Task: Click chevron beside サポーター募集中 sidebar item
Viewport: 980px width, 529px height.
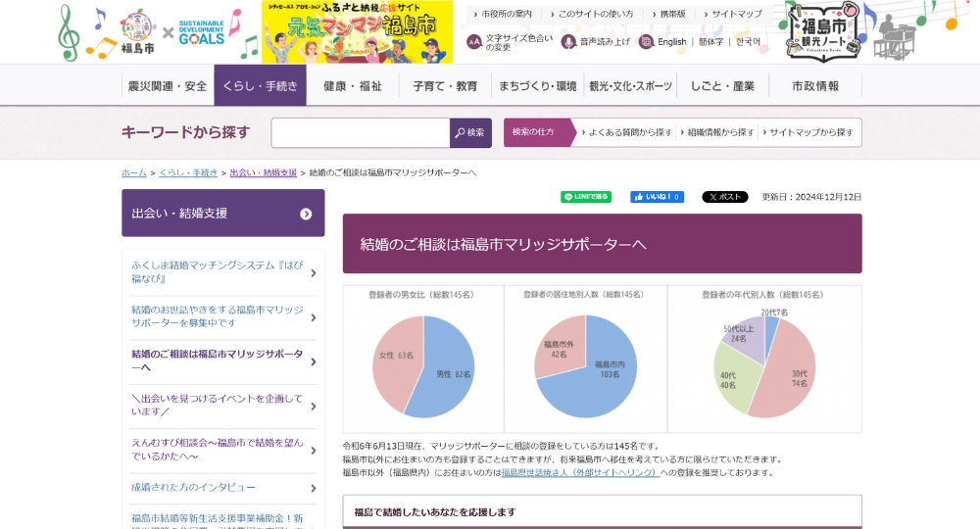Action: [x=314, y=317]
